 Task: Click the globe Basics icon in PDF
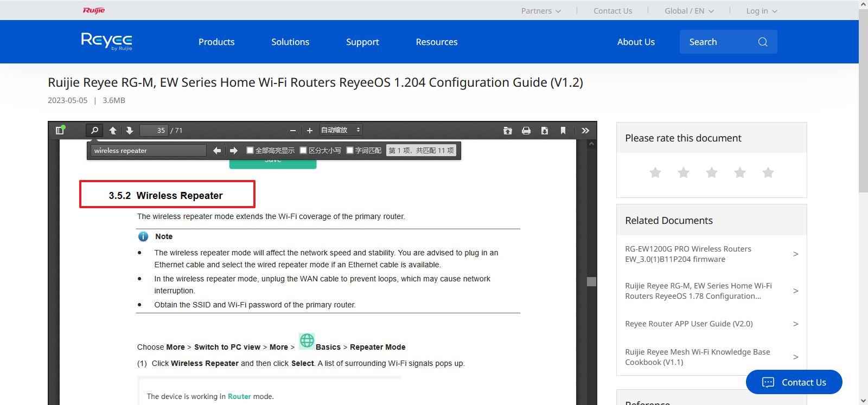point(307,340)
